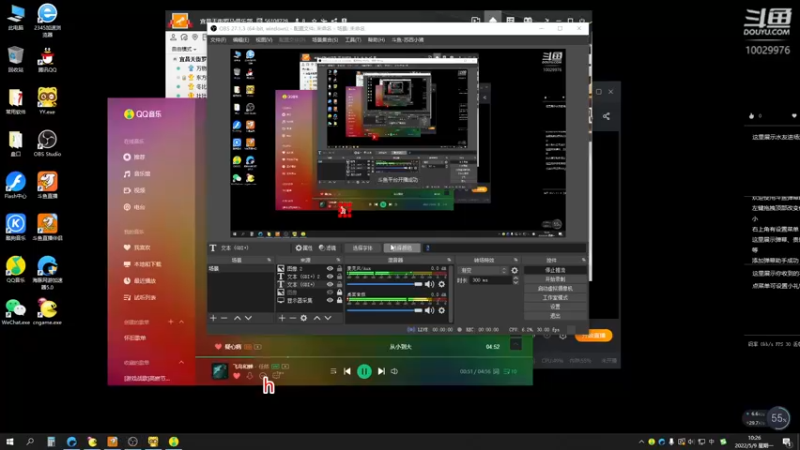Toggle visibility eye of 图像 2 source
800x450 pixels.
pyautogui.click(x=330, y=268)
